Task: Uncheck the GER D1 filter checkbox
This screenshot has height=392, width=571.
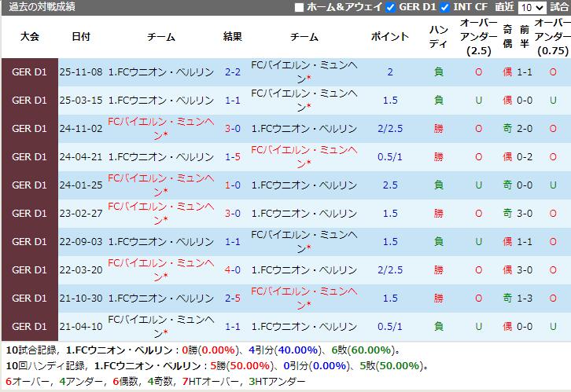Action: click(391, 7)
